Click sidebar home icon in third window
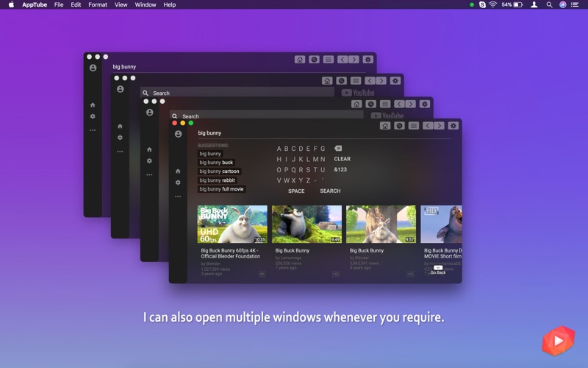This screenshot has height=368, width=588. coord(149,149)
